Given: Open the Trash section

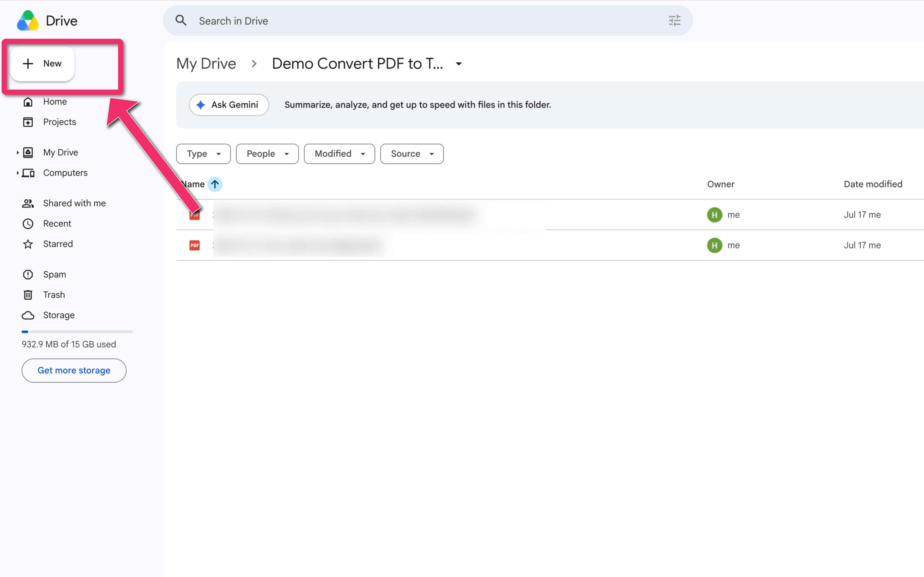Looking at the screenshot, I should coord(54,295).
